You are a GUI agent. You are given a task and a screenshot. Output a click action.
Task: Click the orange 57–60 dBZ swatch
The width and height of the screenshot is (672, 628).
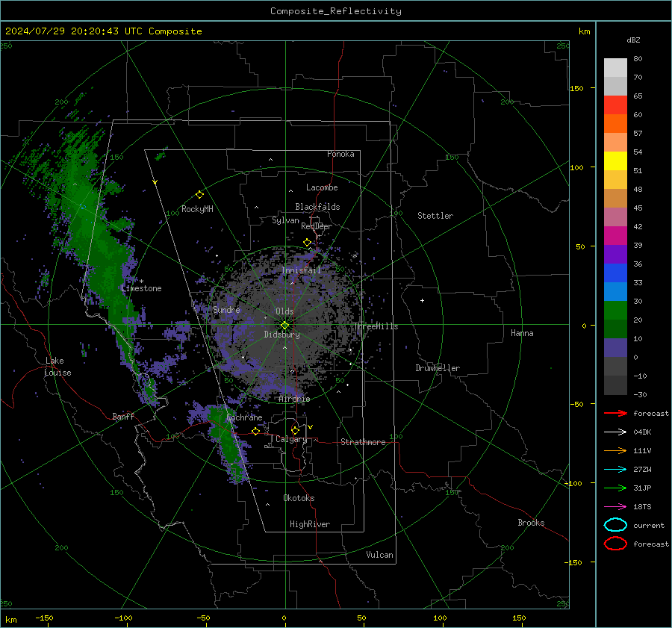[x=615, y=124]
